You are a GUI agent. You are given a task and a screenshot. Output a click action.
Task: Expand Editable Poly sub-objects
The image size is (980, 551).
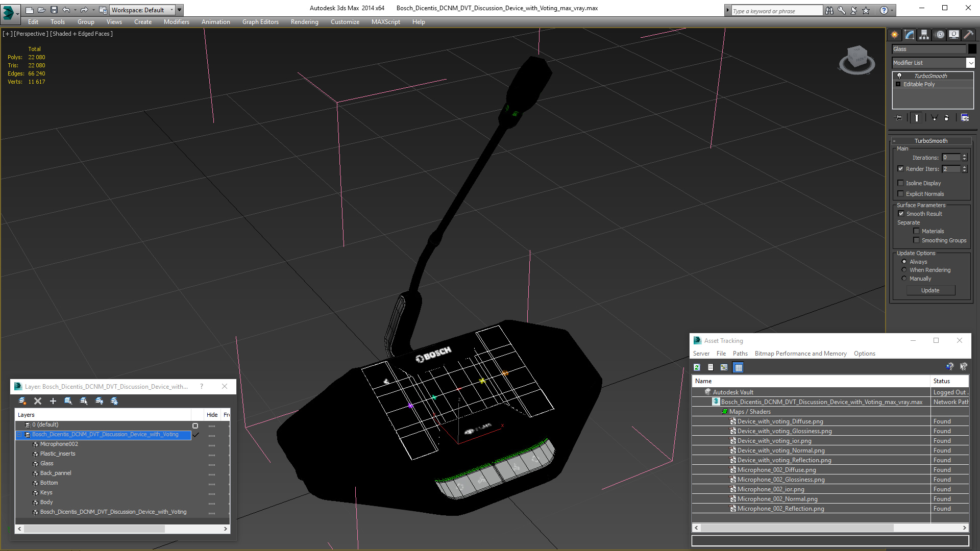(x=898, y=84)
